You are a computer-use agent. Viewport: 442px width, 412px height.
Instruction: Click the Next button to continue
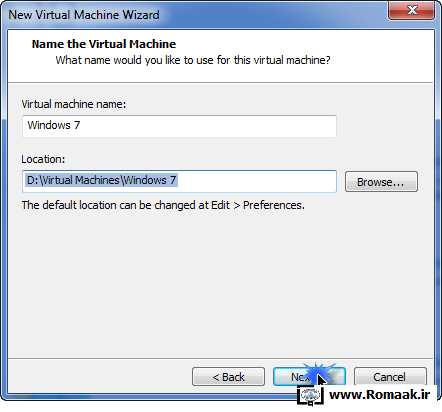coord(309,377)
